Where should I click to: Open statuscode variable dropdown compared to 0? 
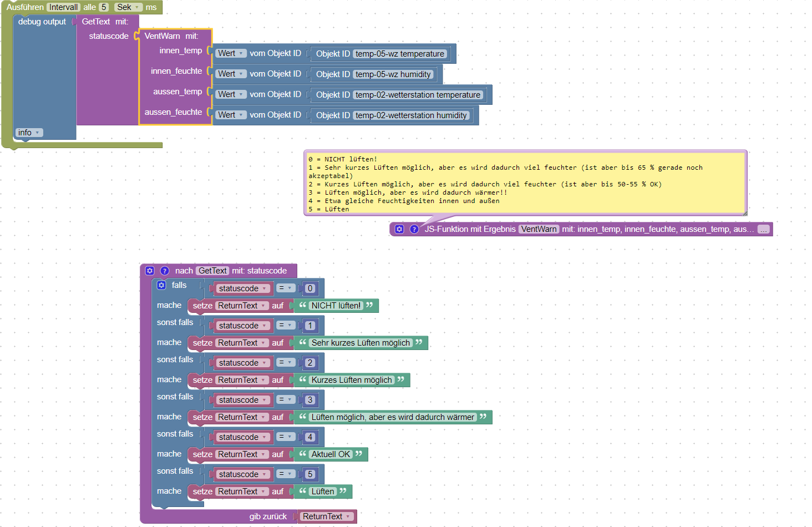243,288
